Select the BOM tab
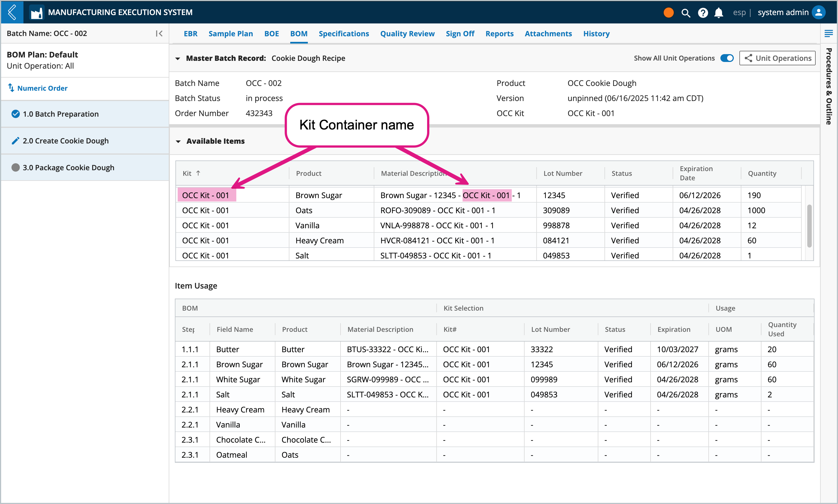838x504 pixels. click(x=299, y=33)
